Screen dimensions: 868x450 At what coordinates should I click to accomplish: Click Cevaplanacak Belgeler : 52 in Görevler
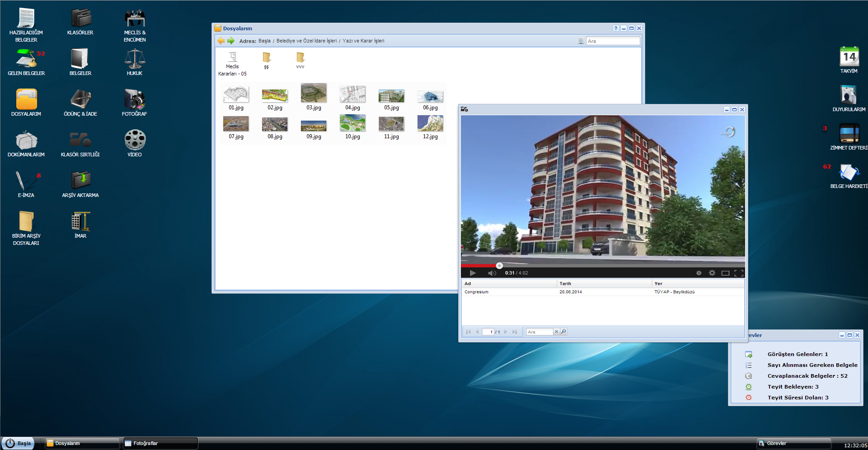pyautogui.click(x=807, y=376)
